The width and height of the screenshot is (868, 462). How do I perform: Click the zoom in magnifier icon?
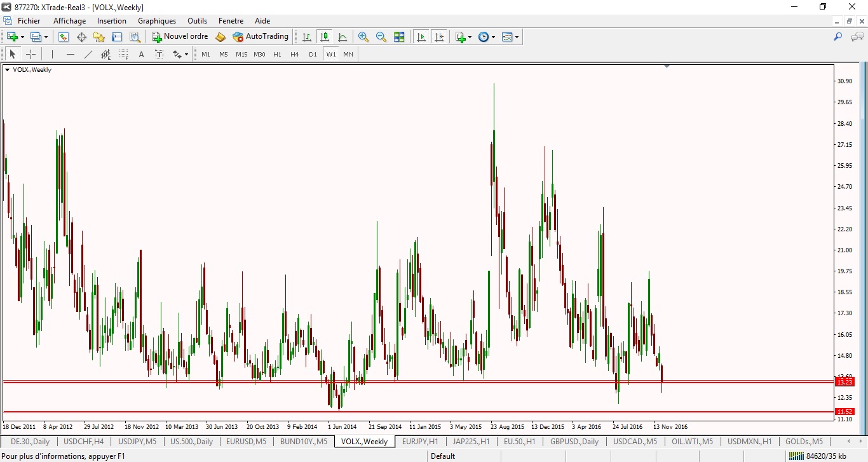363,37
